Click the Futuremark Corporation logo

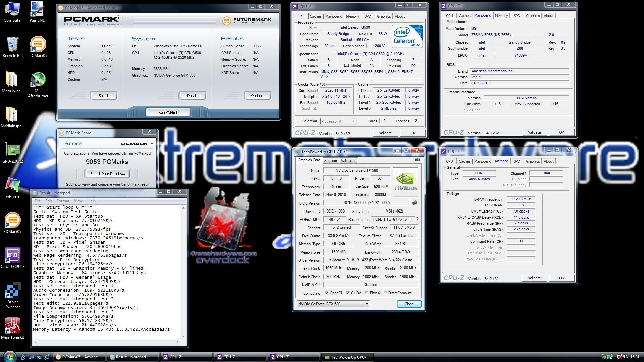(247, 21)
